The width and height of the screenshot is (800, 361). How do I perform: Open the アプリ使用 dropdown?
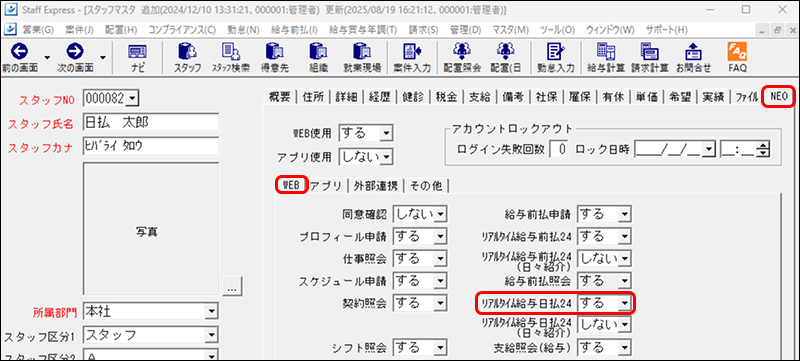click(386, 157)
